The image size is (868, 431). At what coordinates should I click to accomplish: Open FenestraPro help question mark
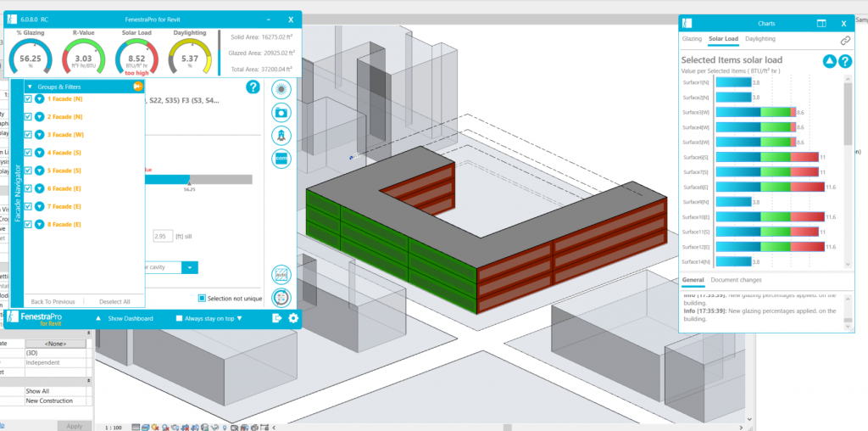253,87
